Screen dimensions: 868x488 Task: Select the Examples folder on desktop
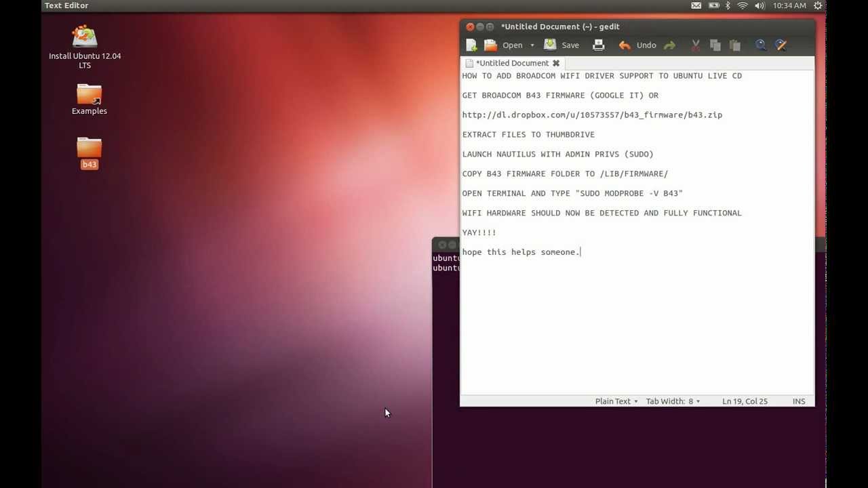(90, 99)
